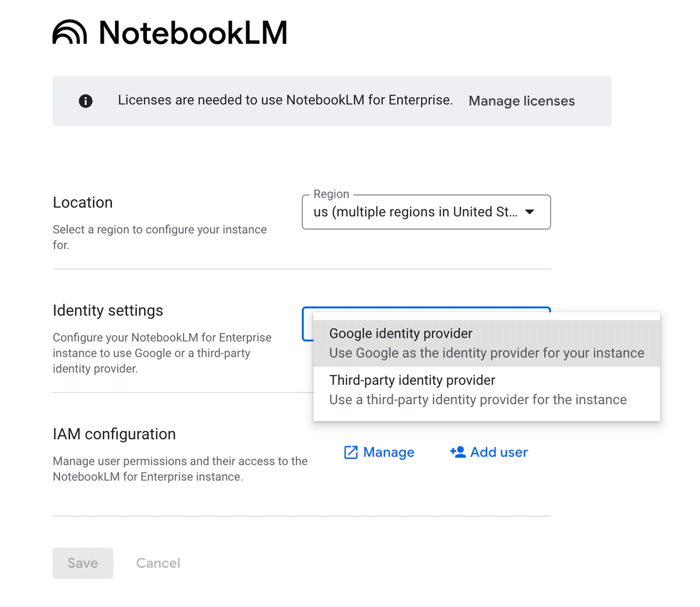This screenshot has height=607, width=700.
Task: Click the Manage link for user permissions
Action: click(x=388, y=452)
